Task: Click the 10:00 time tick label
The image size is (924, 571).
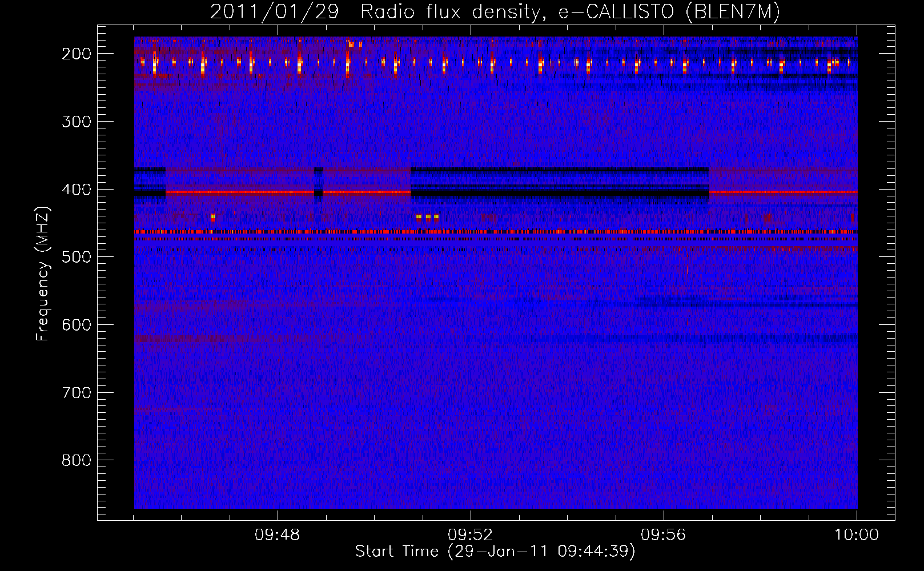Action: click(x=857, y=535)
